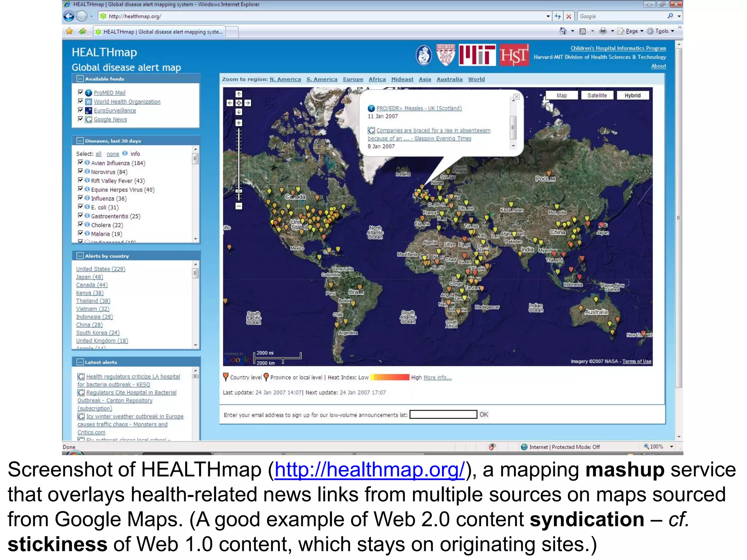The height and width of the screenshot is (560, 747).
Task: Click the Add to Favorites icon
Action: click(x=83, y=31)
